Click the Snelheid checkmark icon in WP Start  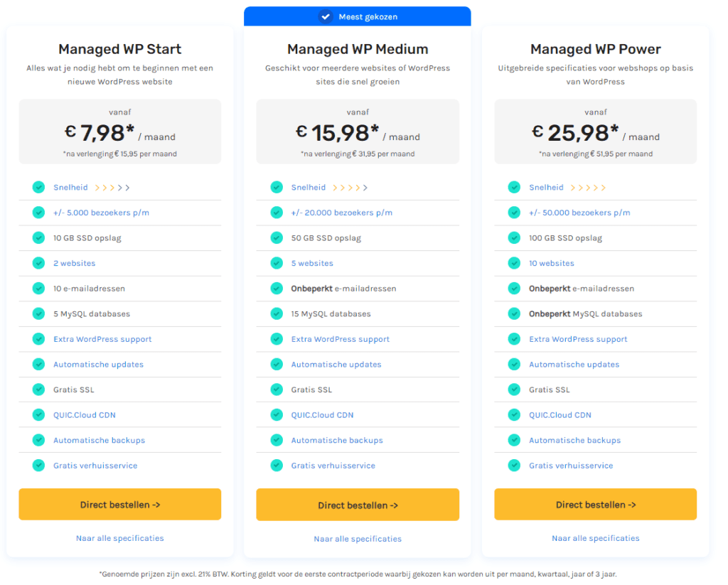point(38,188)
